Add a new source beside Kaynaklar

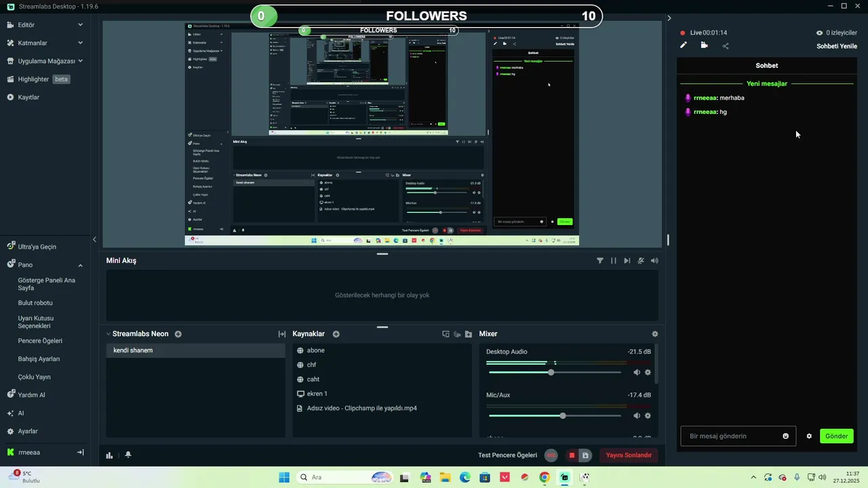pyautogui.click(x=336, y=334)
